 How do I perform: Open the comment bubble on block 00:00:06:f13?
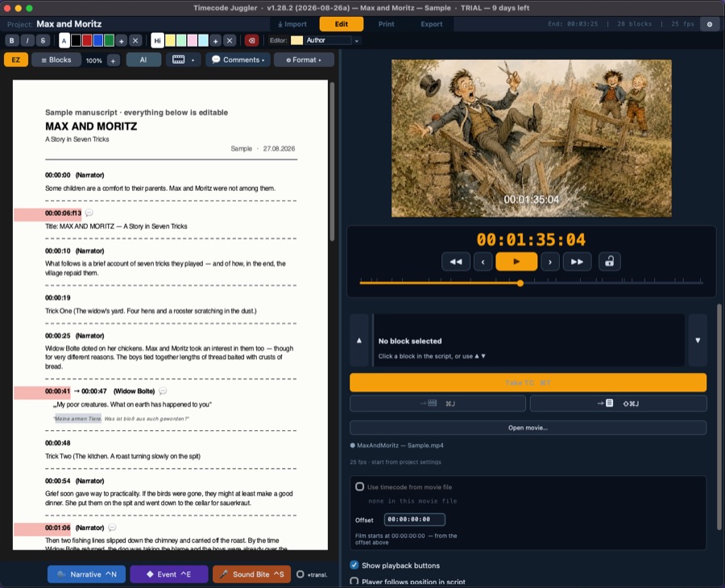click(89, 213)
